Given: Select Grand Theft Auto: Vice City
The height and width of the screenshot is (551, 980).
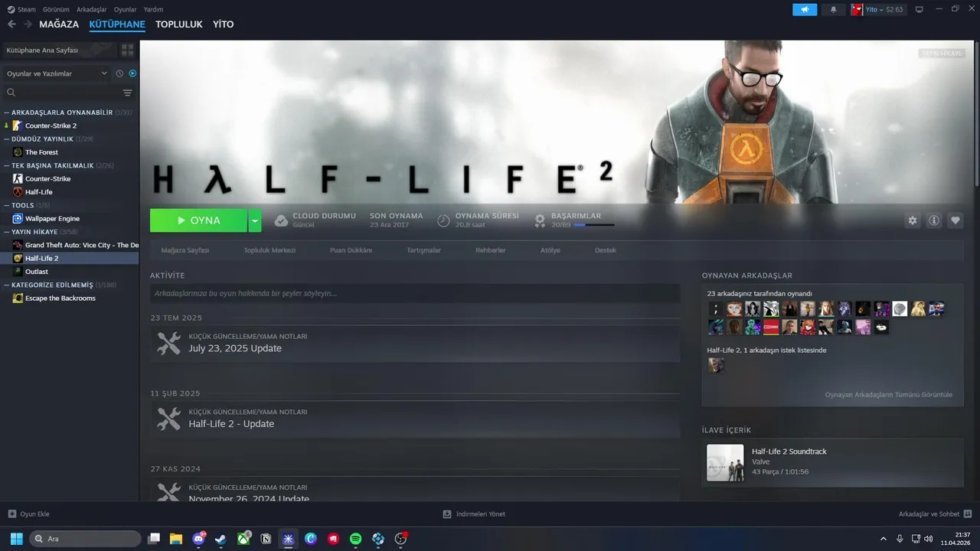Looking at the screenshot, I should click(x=70, y=245).
